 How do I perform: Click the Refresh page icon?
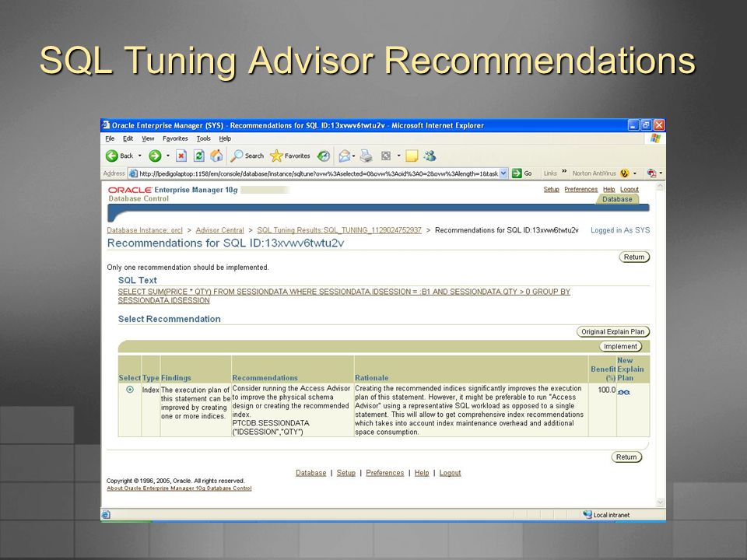tap(198, 156)
